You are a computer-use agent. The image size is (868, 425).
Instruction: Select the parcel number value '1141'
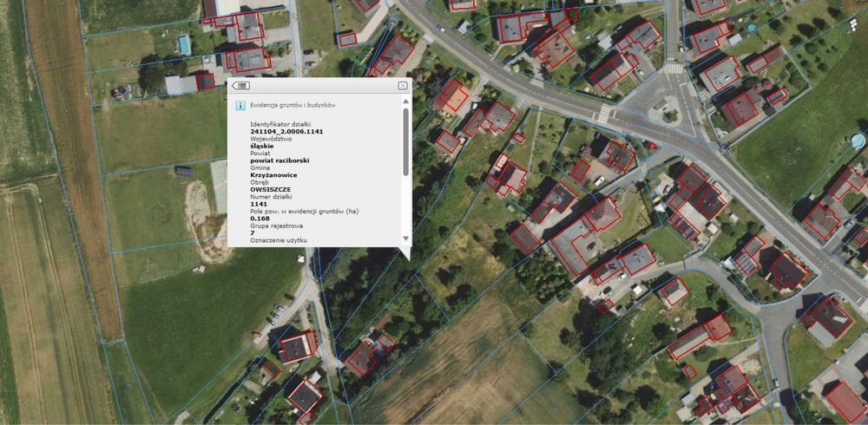click(259, 204)
